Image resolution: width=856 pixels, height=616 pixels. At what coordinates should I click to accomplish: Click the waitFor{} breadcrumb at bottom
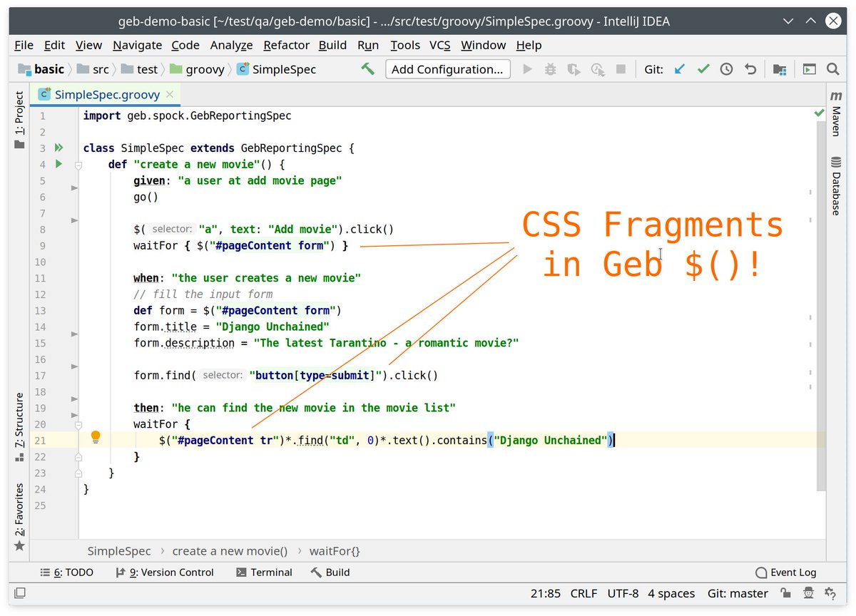335,551
